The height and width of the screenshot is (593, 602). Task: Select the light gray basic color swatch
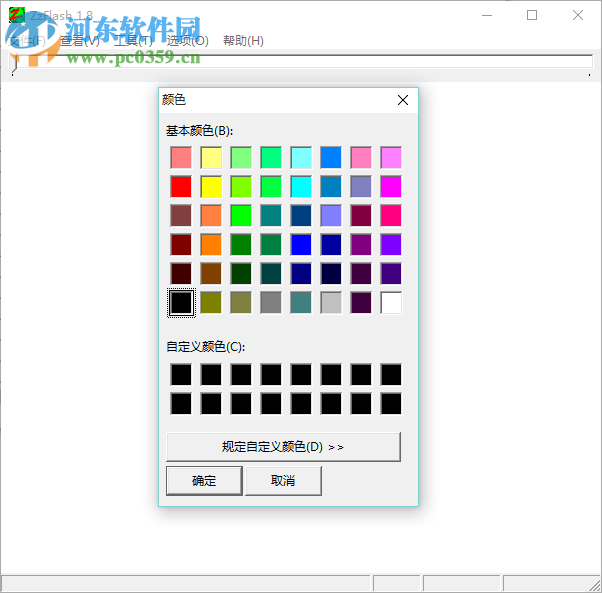click(x=331, y=303)
